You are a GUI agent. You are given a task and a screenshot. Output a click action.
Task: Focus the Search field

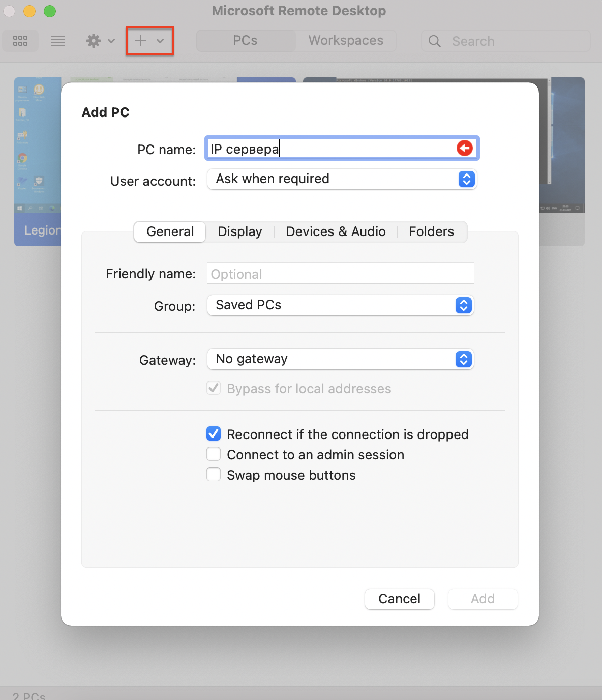click(x=505, y=41)
